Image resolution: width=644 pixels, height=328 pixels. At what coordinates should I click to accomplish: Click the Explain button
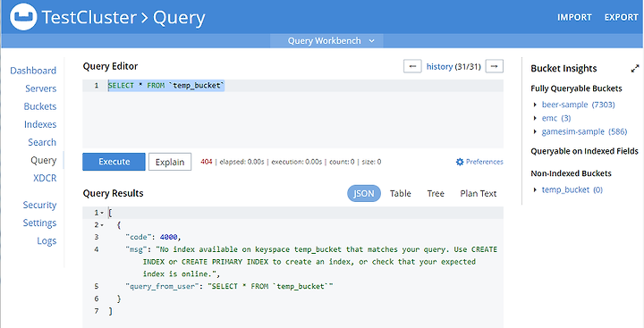[x=170, y=162]
